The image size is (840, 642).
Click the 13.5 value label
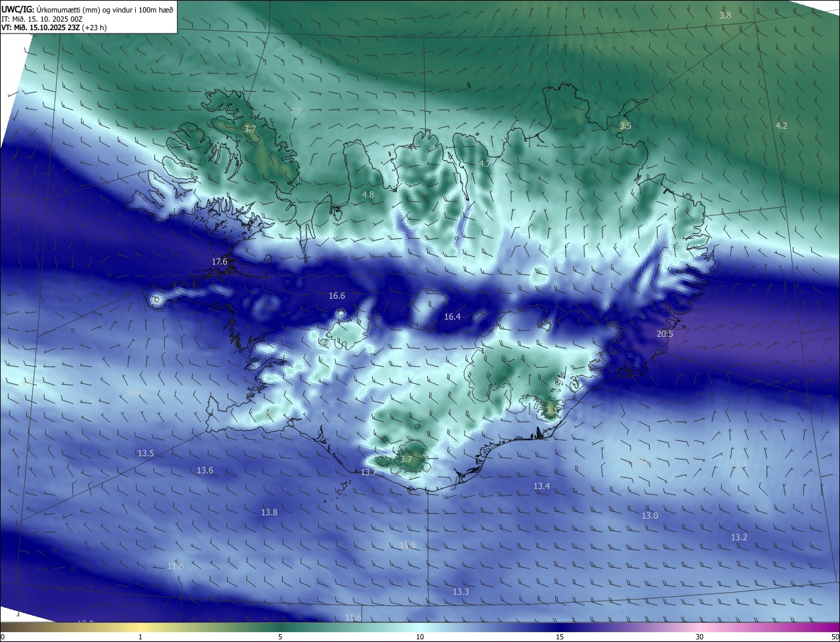click(146, 454)
